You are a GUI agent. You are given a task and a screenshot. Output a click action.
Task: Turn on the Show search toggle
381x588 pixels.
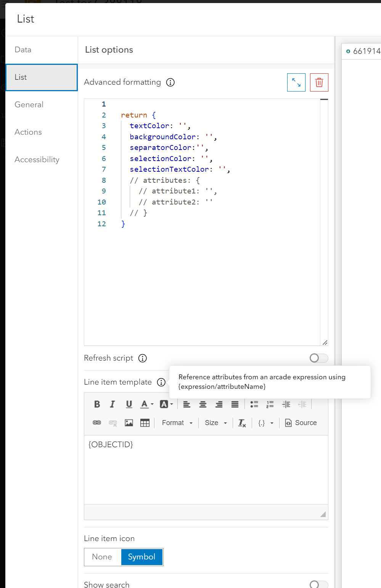(x=318, y=584)
